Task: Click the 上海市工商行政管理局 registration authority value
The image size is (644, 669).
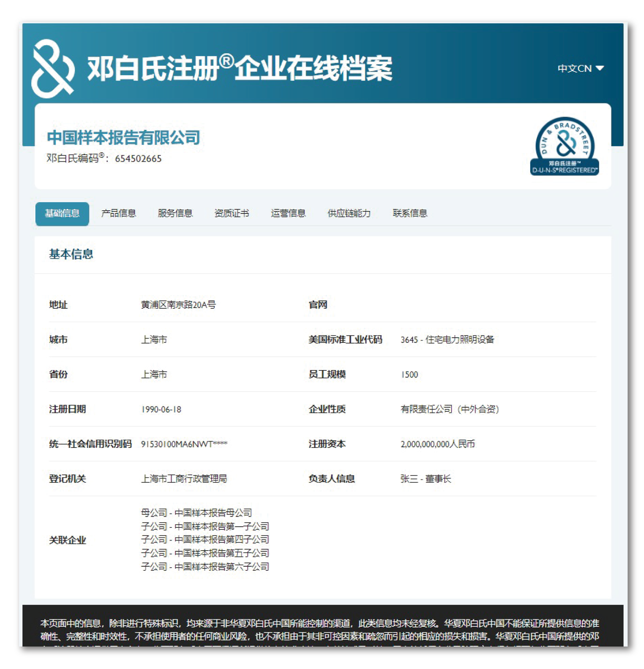Action: coord(184,479)
